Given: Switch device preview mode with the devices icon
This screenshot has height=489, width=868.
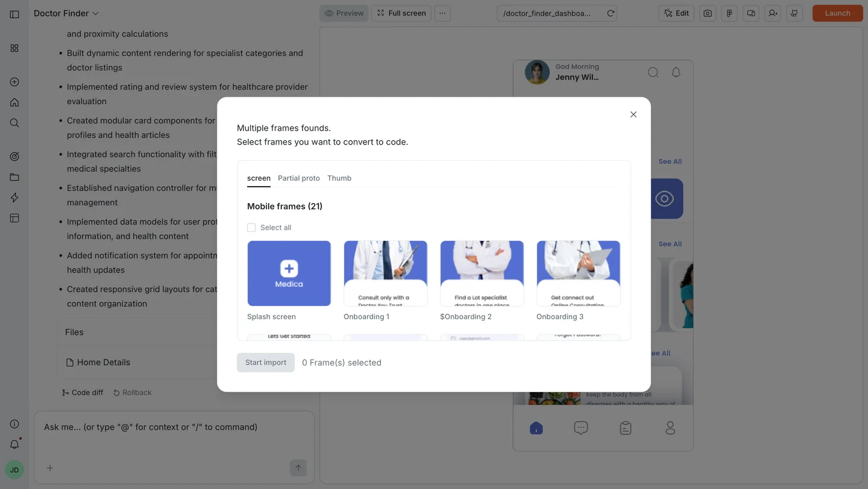Looking at the screenshot, I should (750, 13).
